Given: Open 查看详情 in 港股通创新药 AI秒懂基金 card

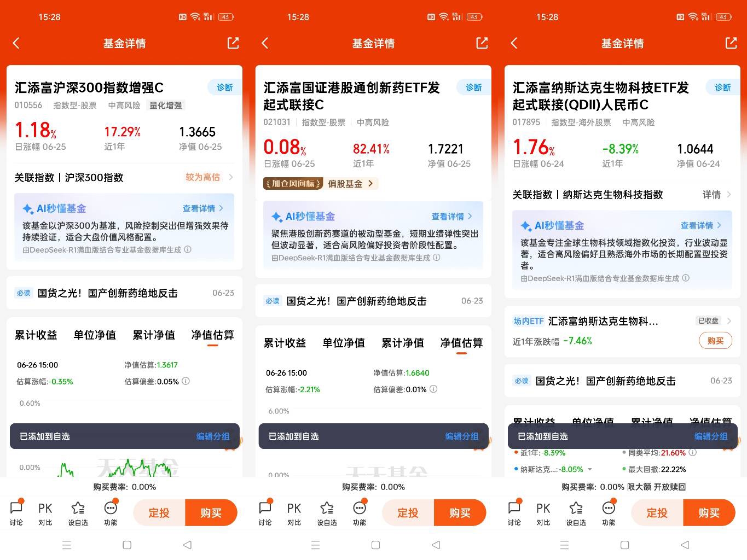Looking at the screenshot, I should coord(452,217).
